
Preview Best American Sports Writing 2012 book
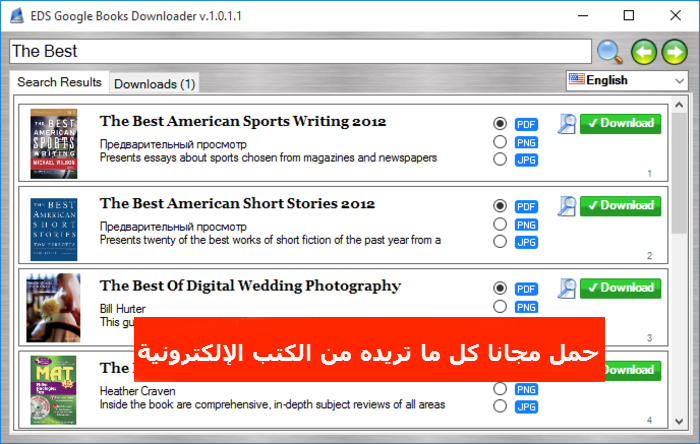pos(567,124)
